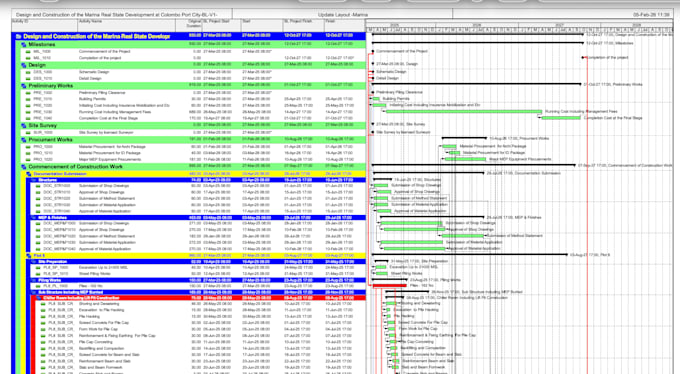Click activity icon for Sheet Piling Works row
This screenshot has height=374, width=680.
pos(38,274)
